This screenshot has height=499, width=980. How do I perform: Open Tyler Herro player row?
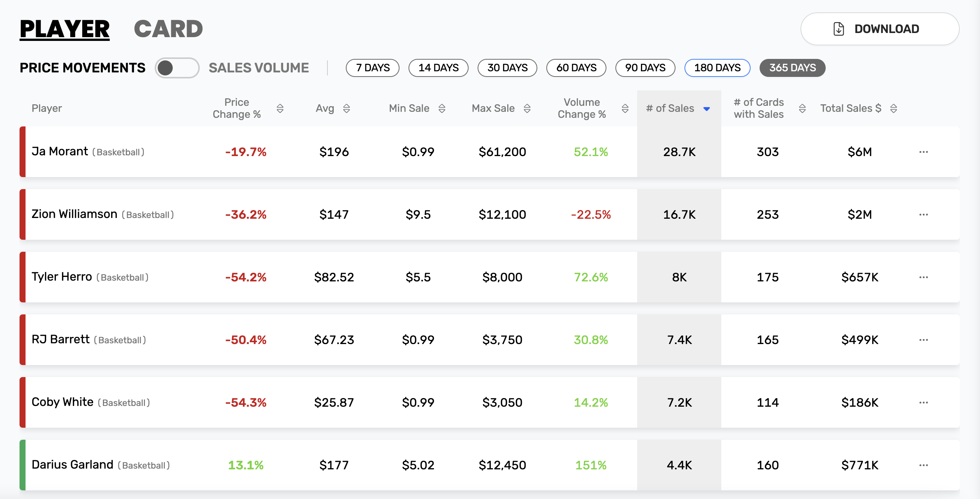coord(490,277)
